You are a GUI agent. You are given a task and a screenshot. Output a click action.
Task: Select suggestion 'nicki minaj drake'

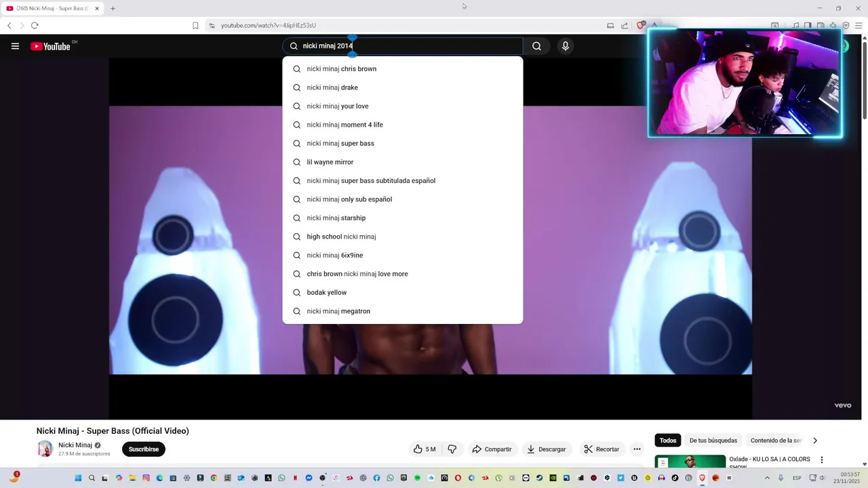click(403, 87)
